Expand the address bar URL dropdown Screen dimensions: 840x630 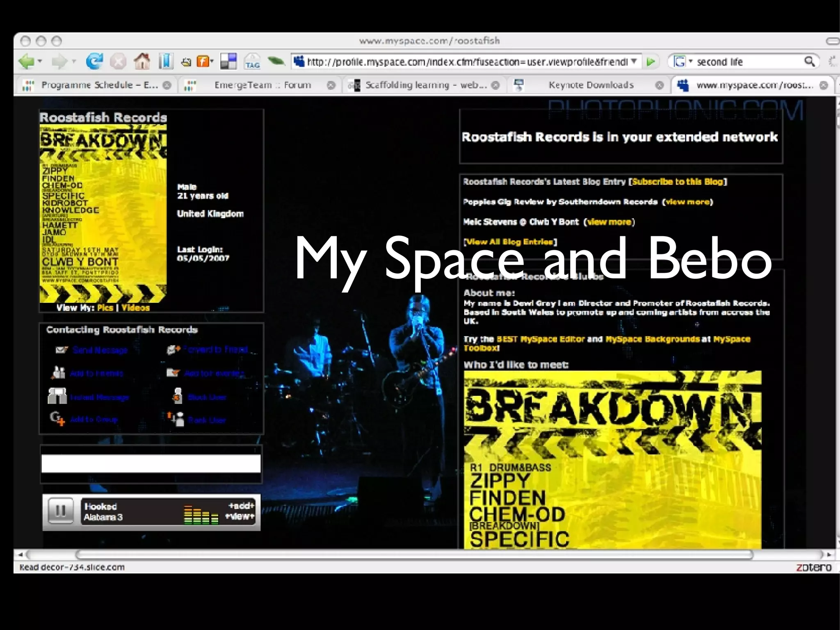(634, 62)
